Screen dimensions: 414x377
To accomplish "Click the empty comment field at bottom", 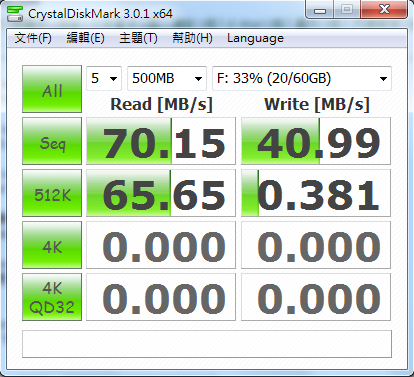I will tap(207, 344).
